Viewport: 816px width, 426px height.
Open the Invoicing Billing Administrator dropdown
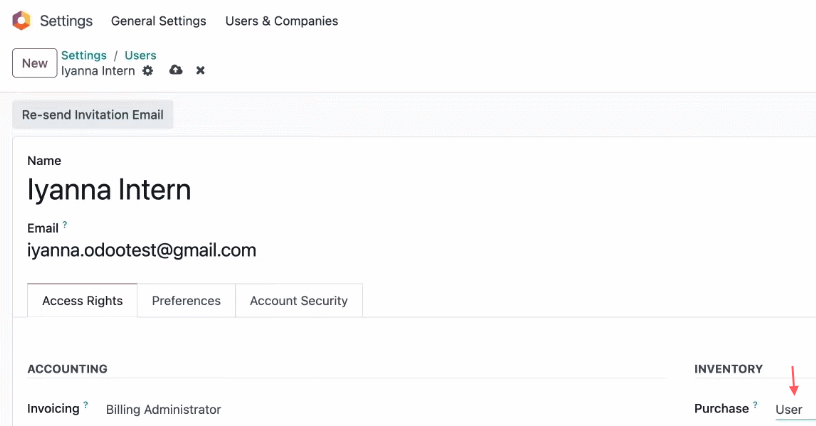tap(163, 409)
